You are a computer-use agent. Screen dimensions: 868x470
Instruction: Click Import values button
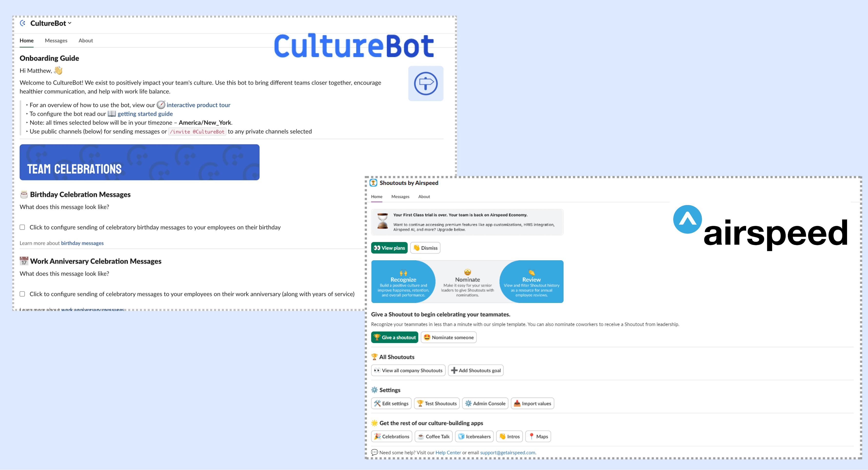click(x=533, y=403)
